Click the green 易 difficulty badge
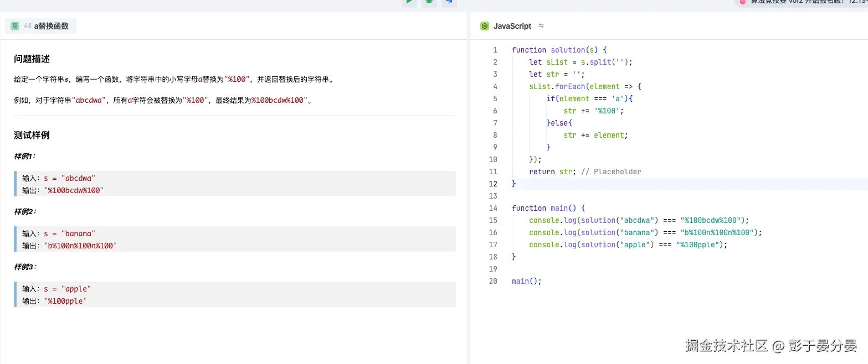Image resolution: width=868 pixels, height=364 pixels. click(x=14, y=25)
